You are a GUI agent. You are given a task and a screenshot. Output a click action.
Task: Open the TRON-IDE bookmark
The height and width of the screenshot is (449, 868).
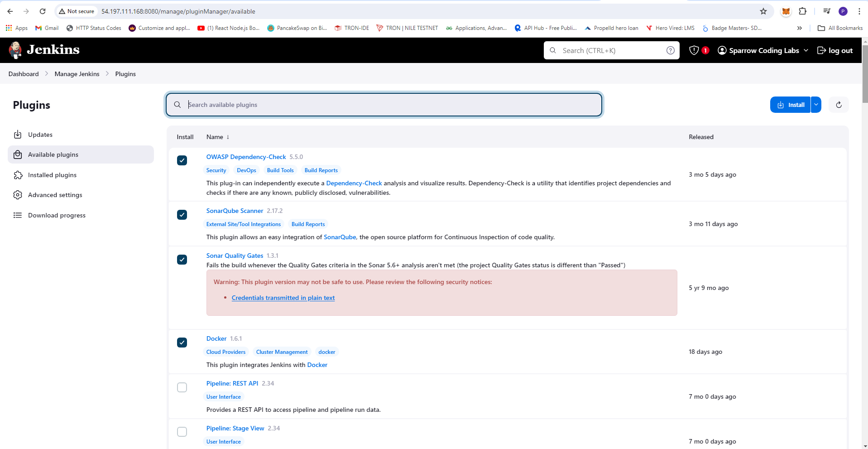(x=352, y=28)
